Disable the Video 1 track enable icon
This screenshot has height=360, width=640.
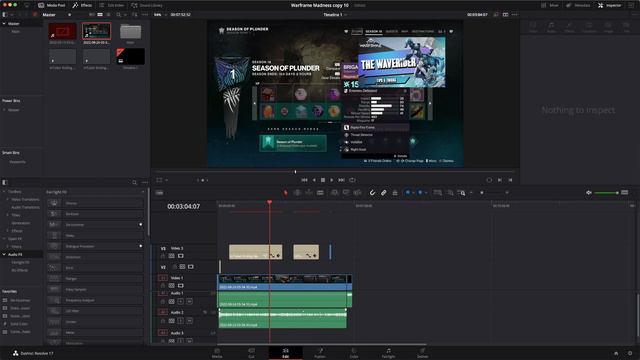point(180,286)
